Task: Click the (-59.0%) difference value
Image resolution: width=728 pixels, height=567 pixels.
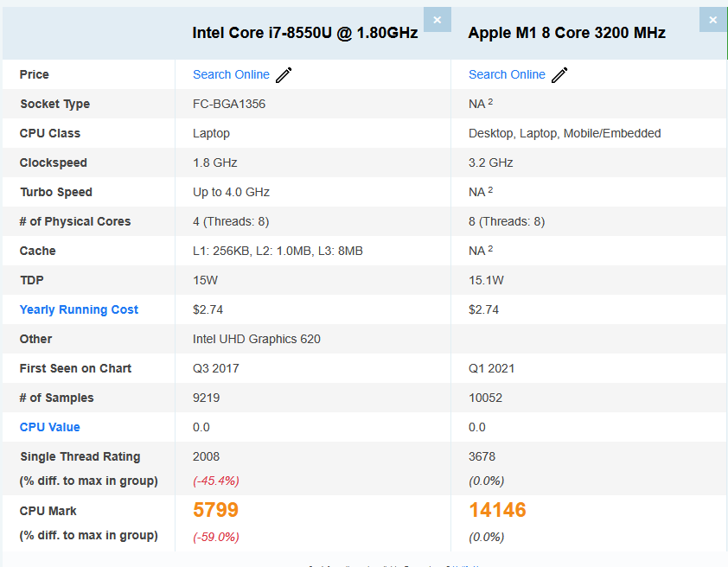Action: tap(216, 537)
